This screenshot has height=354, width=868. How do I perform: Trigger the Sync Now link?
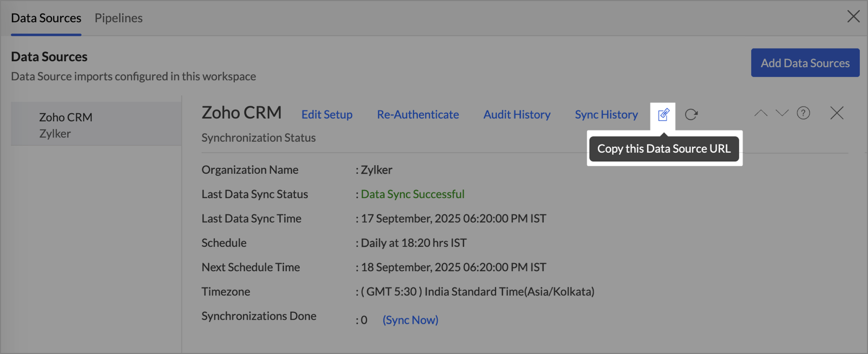click(410, 320)
